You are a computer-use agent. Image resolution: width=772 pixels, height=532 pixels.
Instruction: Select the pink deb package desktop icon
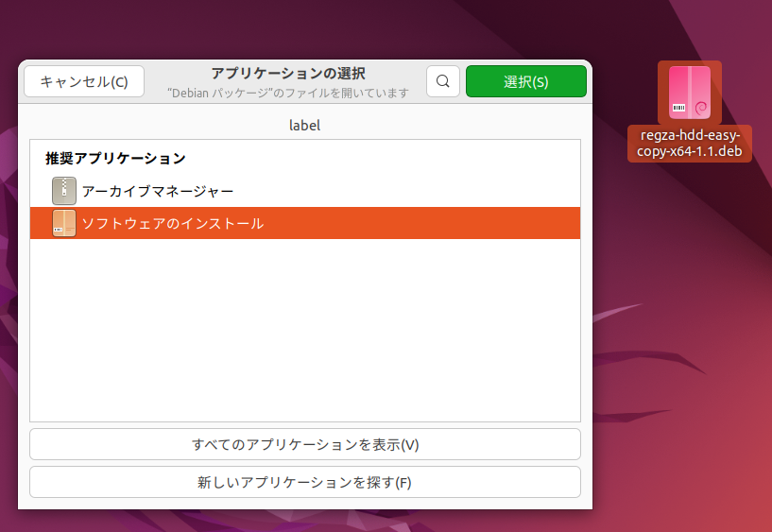pyautogui.click(x=690, y=93)
